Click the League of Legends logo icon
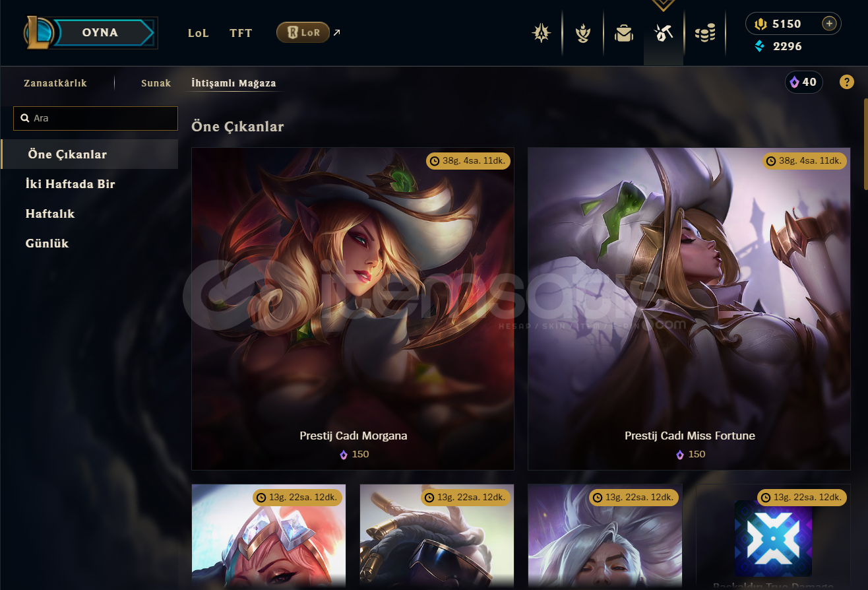 (x=39, y=32)
